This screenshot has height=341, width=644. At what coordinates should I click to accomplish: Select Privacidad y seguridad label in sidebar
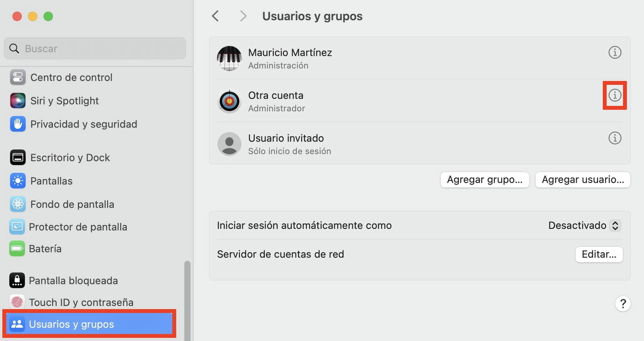[x=84, y=124]
